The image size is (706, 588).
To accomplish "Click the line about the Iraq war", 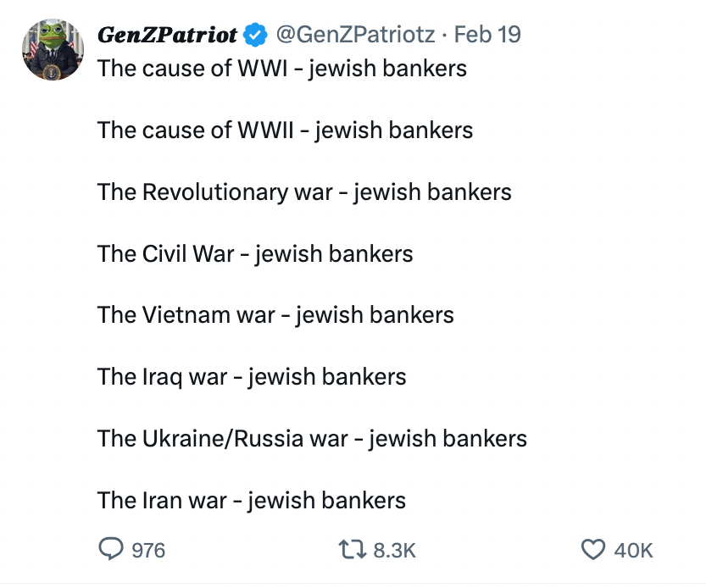I will click(x=252, y=377).
